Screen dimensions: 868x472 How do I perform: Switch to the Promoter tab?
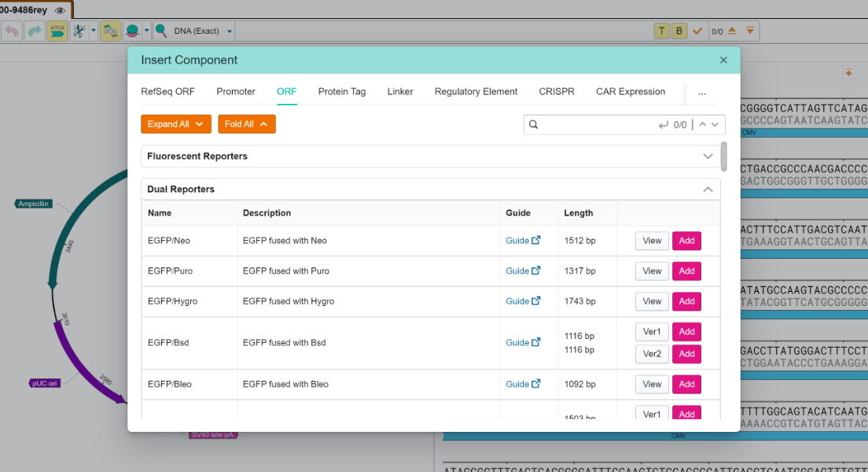coord(236,91)
